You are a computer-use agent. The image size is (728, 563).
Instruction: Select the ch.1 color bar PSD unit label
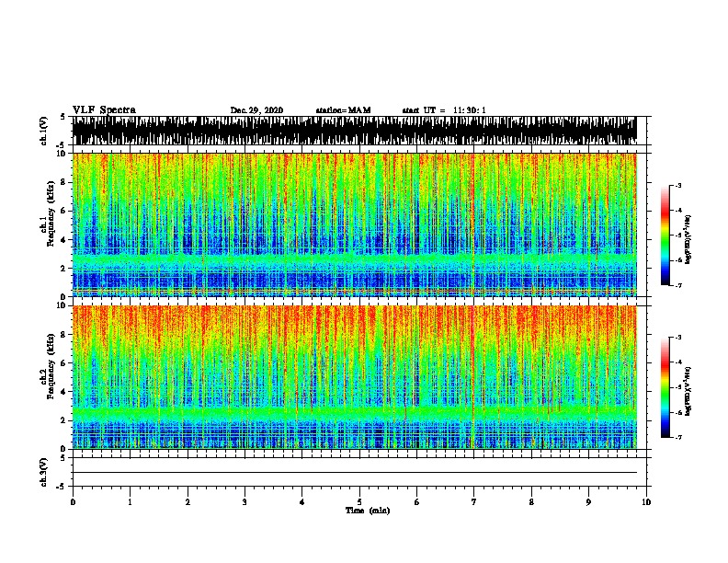click(688, 240)
